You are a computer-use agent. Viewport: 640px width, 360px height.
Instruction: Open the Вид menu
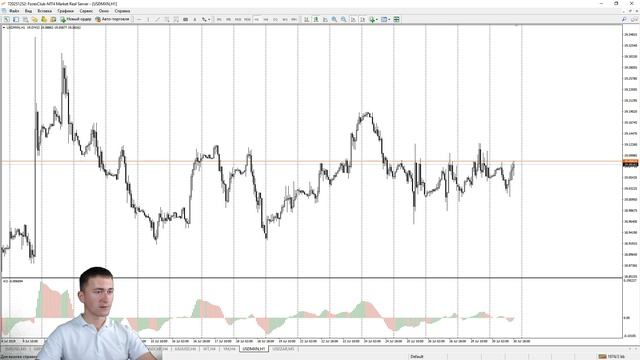point(28,11)
